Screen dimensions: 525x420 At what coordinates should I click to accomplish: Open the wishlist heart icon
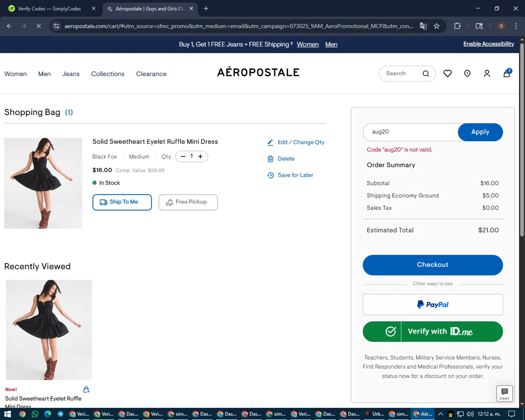coord(447,73)
